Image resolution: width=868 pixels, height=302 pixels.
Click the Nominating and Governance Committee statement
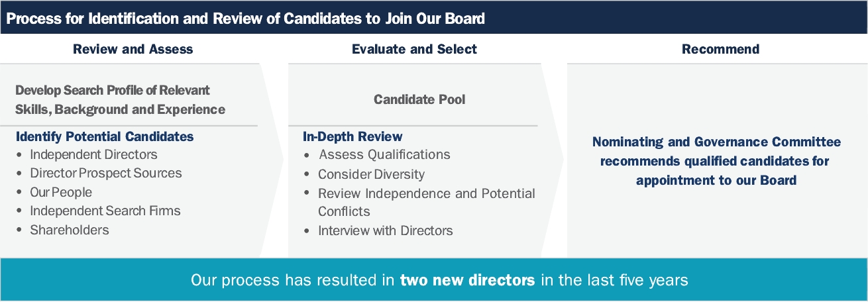(x=716, y=161)
